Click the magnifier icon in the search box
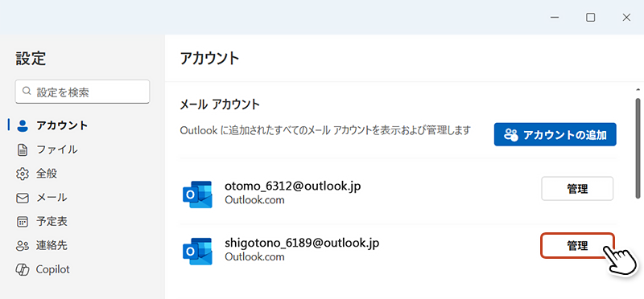 click(27, 91)
